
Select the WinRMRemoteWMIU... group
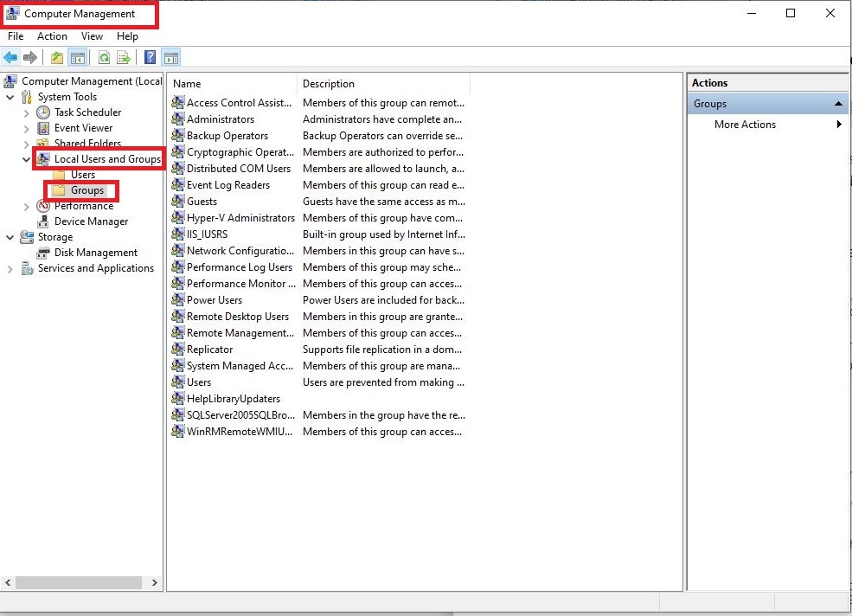click(240, 431)
